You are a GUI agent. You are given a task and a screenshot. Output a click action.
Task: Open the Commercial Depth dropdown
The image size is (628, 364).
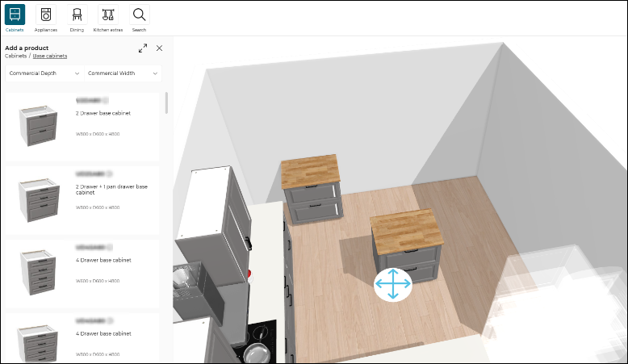pos(44,73)
